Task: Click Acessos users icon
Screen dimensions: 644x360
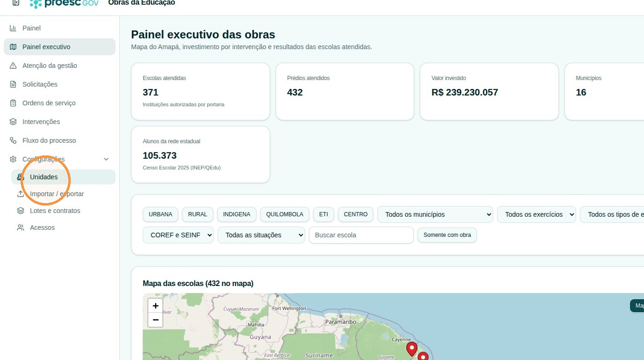Action: (x=21, y=228)
